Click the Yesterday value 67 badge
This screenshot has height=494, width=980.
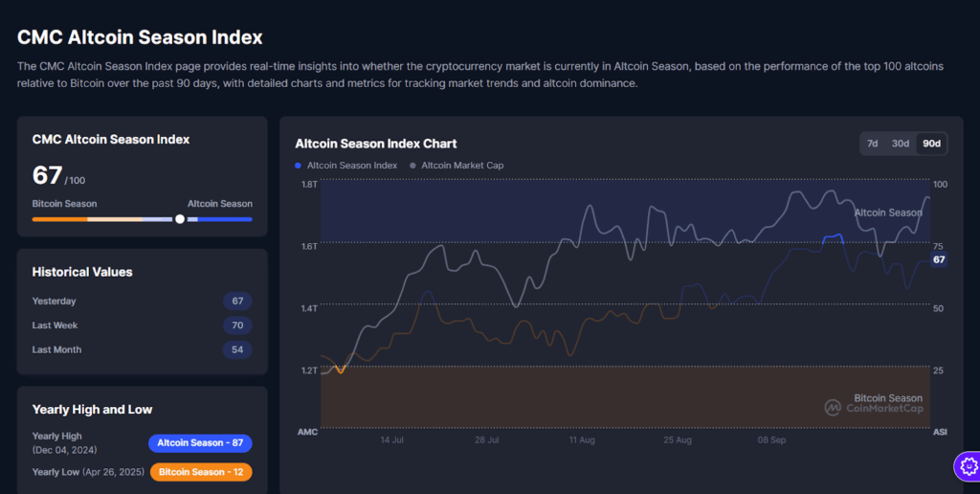click(237, 302)
